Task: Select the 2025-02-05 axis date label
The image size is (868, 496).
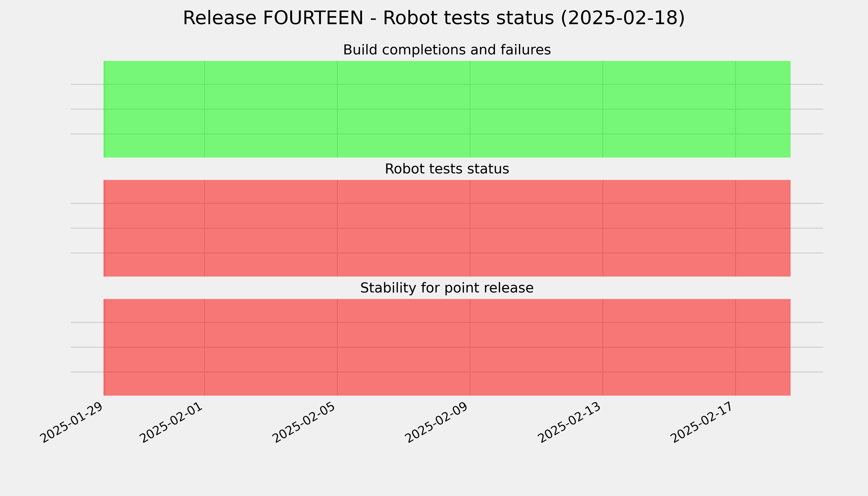Action: [x=305, y=422]
